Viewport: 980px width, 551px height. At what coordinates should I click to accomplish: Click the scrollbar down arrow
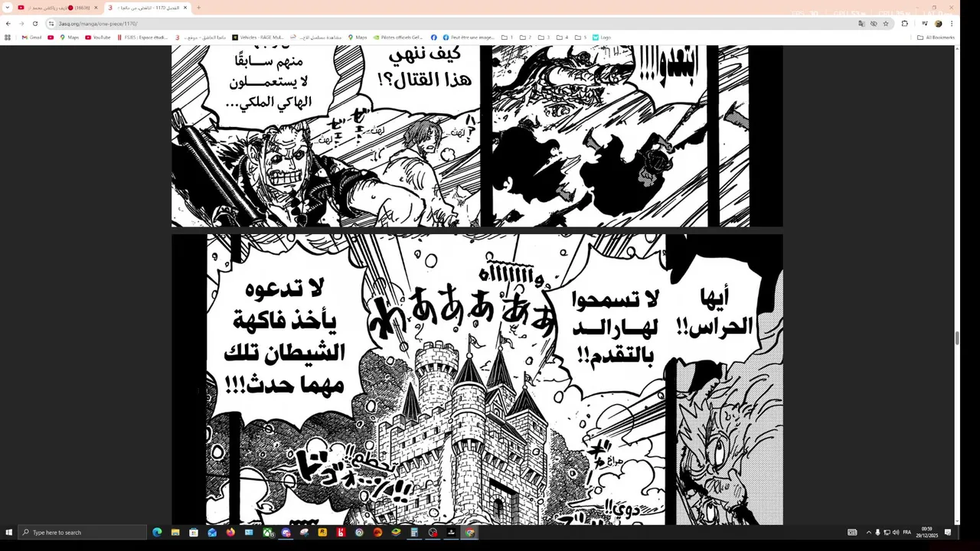click(x=957, y=521)
